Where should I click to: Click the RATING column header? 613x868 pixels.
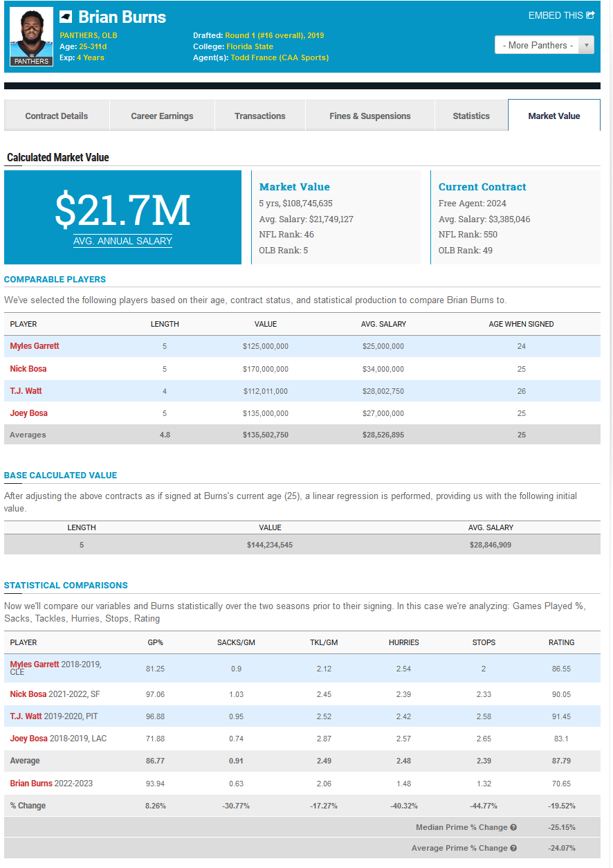coord(562,642)
